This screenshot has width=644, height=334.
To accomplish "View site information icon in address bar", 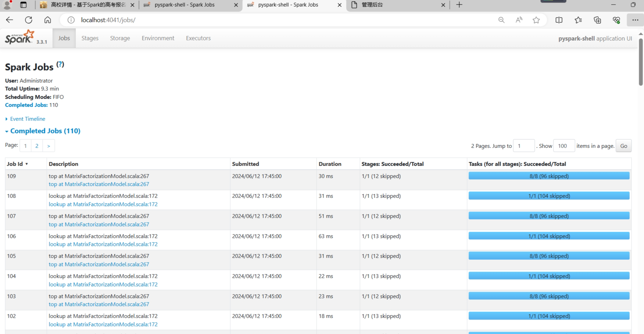I will tap(71, 20).
